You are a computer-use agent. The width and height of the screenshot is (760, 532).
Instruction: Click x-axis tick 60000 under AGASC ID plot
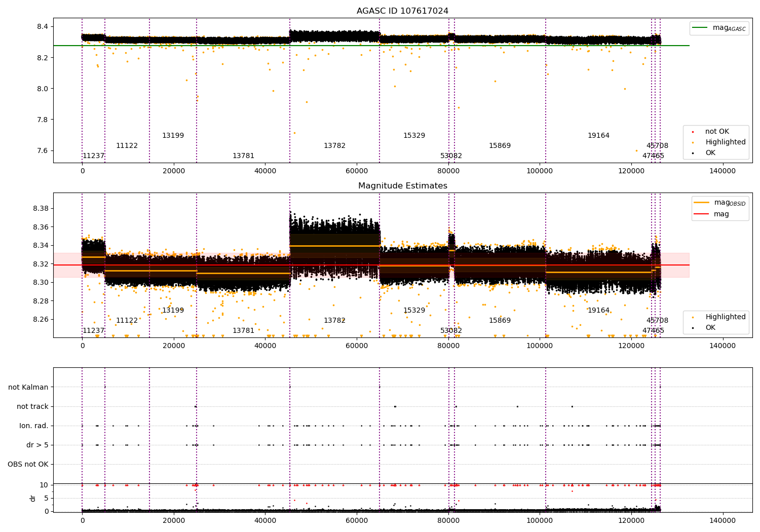[x=357, y=171]
